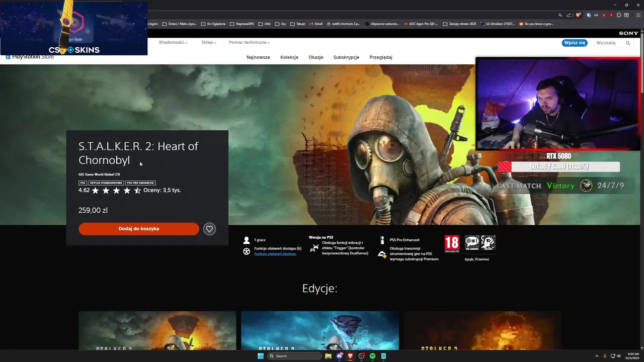
Task: Show hidden tray icons chevron
Action: coord(597,356)
